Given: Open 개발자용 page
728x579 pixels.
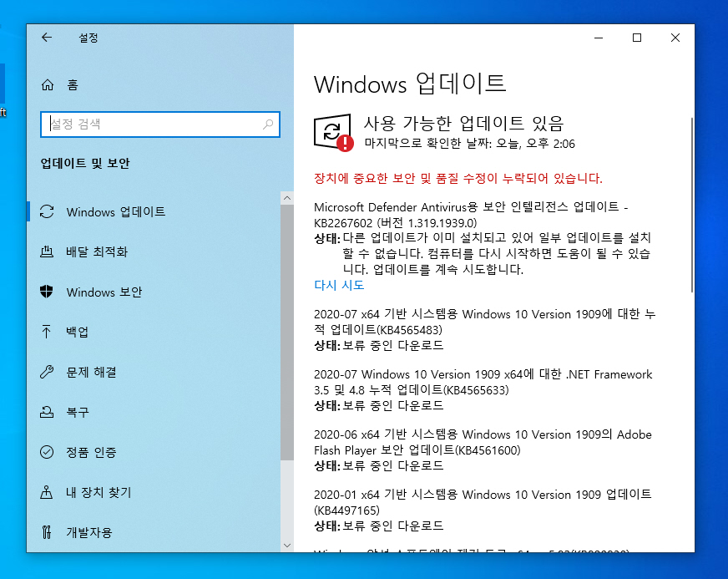Looking at the screenshot, I should coord(154,532).
